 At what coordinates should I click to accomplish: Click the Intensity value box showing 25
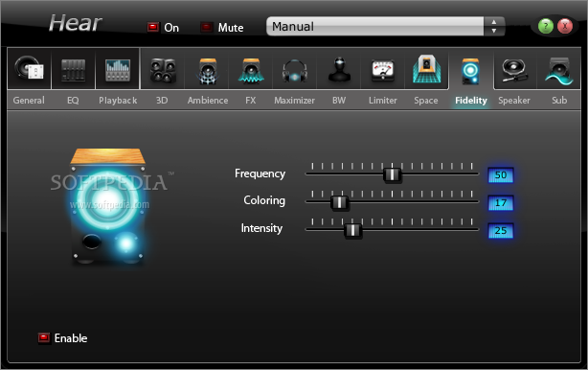(501, 231)
